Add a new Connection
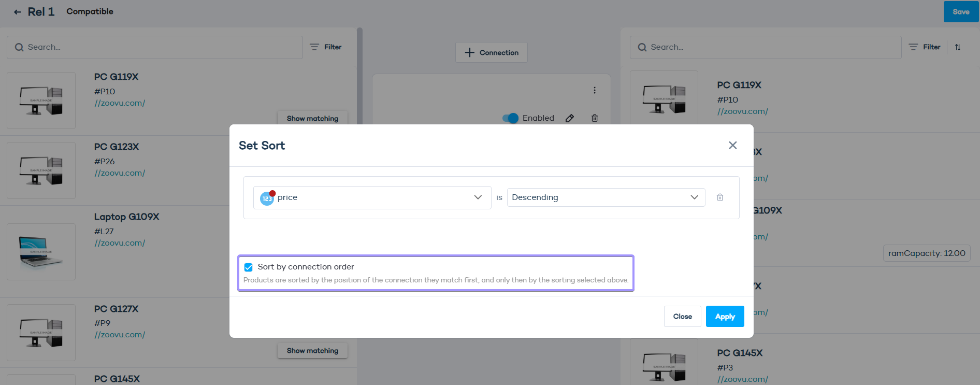Screen dimensions: 980x385 click(x=491, y=52)
